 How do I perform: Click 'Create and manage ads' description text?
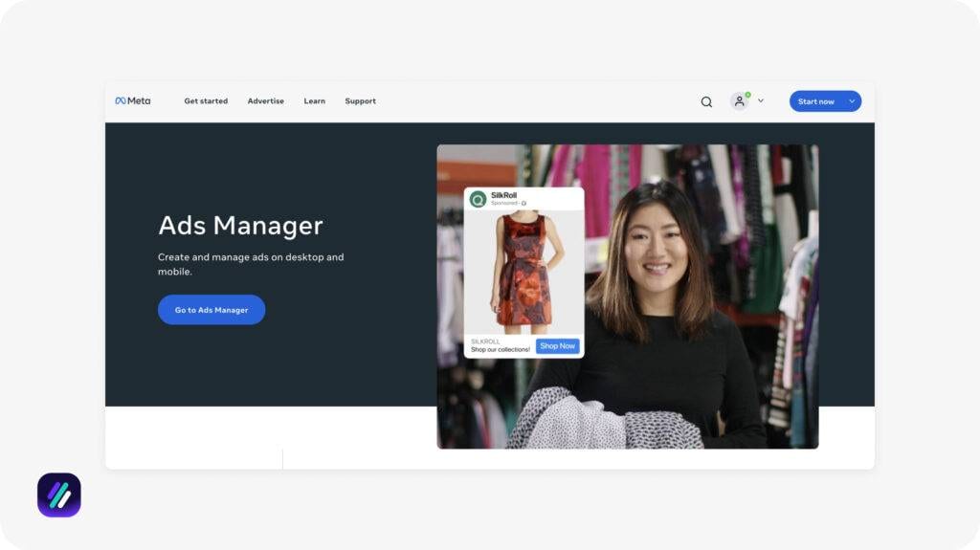point(251,264)
